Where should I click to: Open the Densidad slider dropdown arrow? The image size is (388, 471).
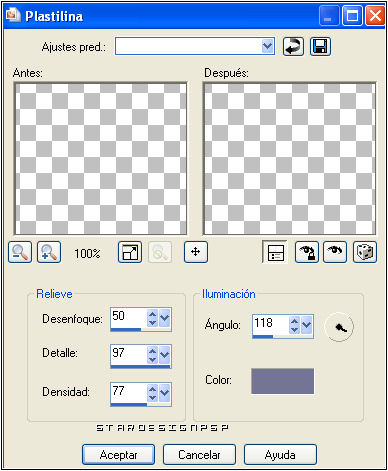pos(165,393)
